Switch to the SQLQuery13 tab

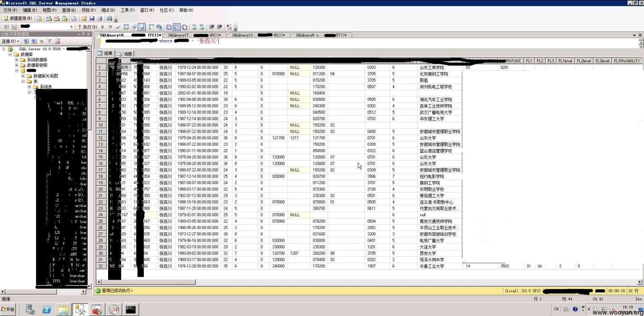click(258, 35)
